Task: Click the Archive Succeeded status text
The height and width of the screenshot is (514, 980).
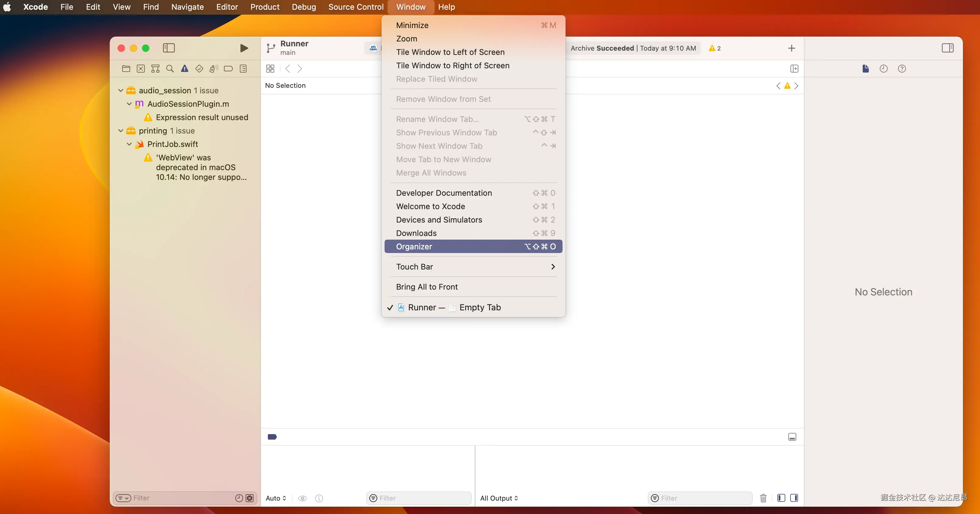Action: (602, 48)
